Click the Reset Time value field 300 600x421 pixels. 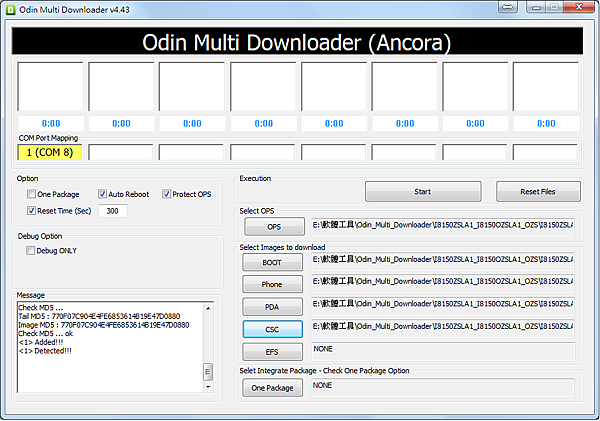point(113,211)
